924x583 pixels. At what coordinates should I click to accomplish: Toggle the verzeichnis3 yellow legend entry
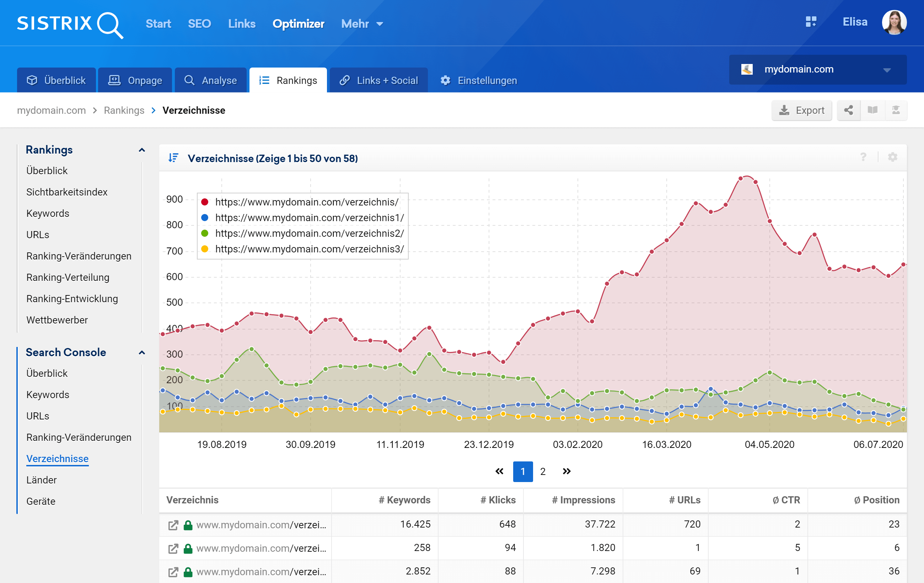pos(309,250)
